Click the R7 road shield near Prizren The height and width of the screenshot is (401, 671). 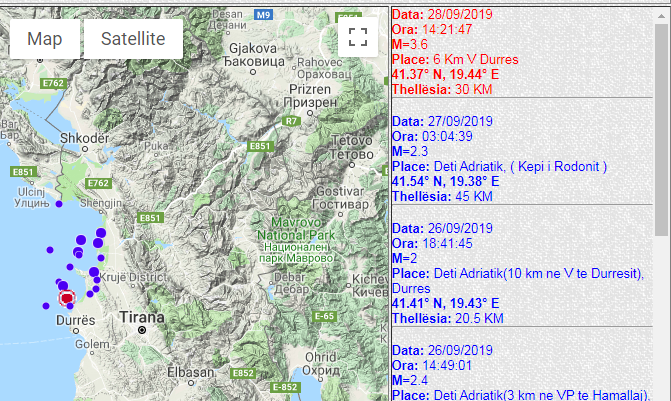point(291,121)
